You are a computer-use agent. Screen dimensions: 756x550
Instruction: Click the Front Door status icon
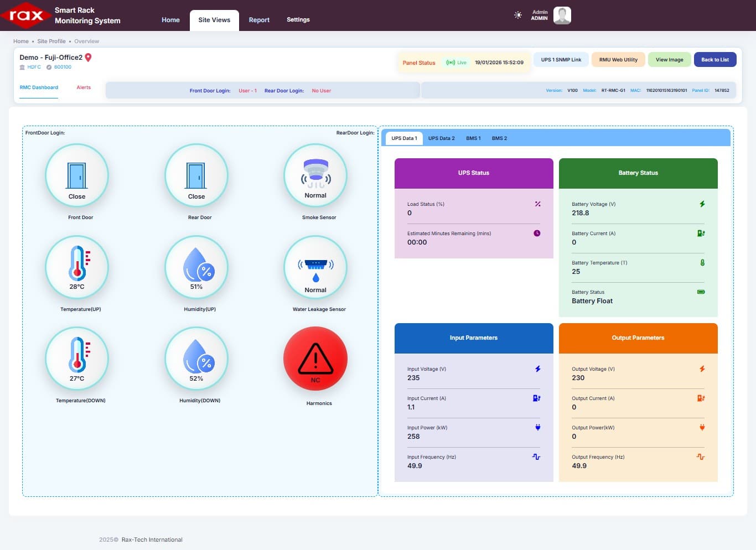tap(77, 176)
